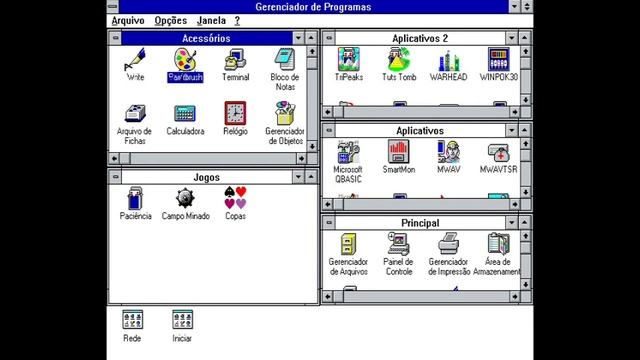Open Microsoft QBASIC icon
640x360 pixels.
(349, 152)
